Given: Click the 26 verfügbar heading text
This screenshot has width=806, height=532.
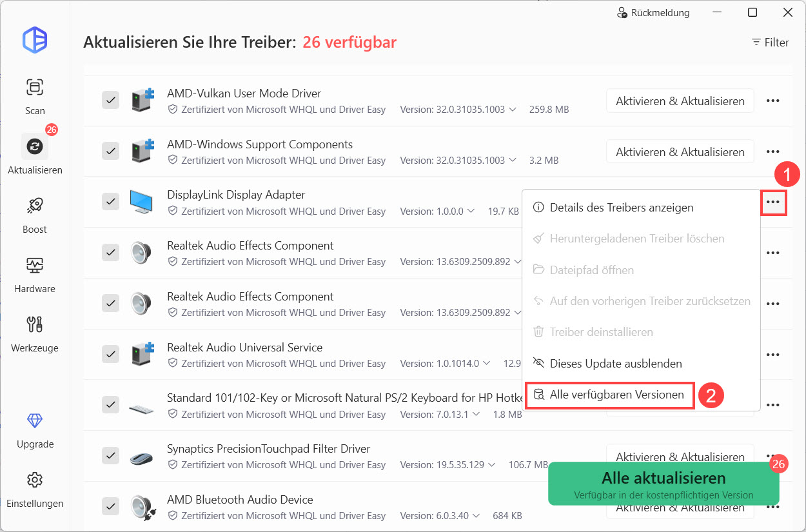Looking at the screenshot, I should click(349, 43).
